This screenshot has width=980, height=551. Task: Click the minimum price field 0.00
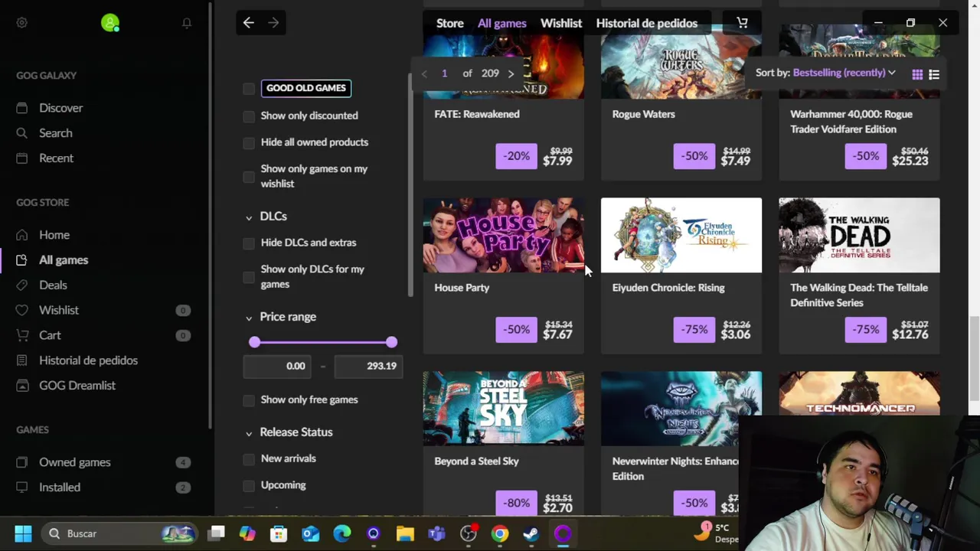277,366
